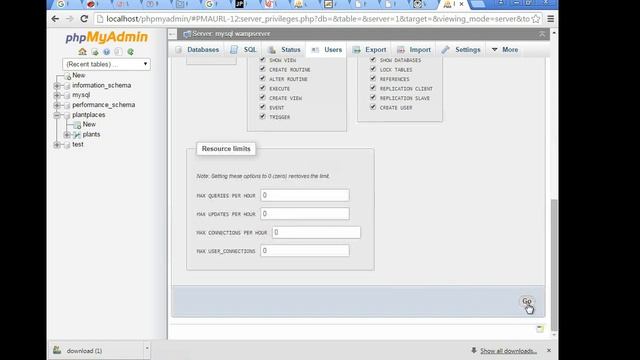640x360 pixels.
Task: Uncheck the ALTER ROUTINE privilege
Action: (x=262, y=78)
